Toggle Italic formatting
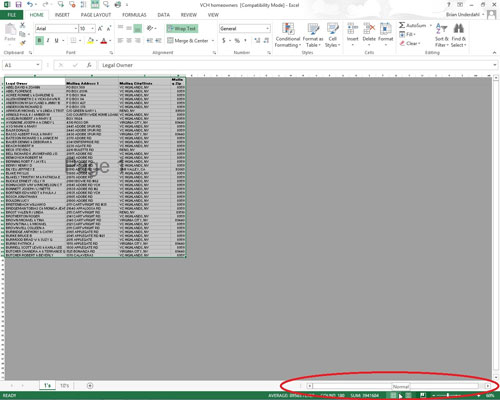The width and height of the screenshot is (500, 400). pyautogui.click(x=48, y=40)
